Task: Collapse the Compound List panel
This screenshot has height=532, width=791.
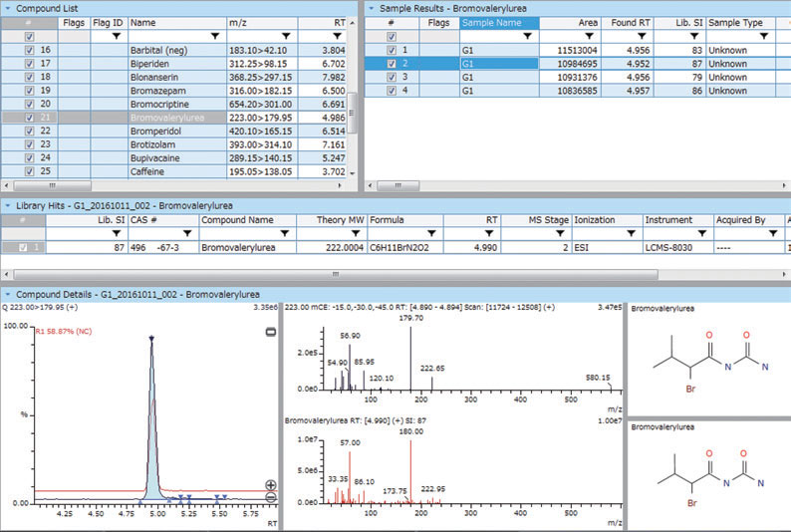Action: [x=8, y=9]
